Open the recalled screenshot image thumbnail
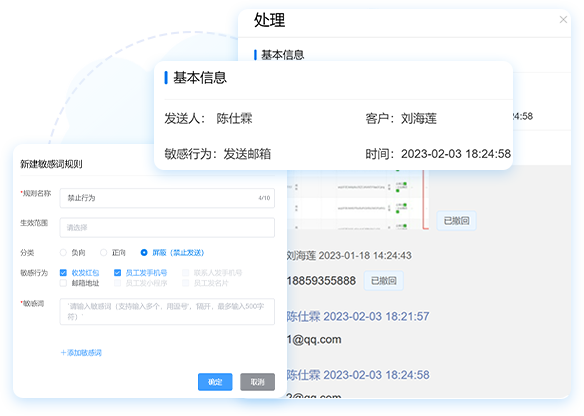The width and height of the screenshot is (584, 416). [x=358, y=199]
